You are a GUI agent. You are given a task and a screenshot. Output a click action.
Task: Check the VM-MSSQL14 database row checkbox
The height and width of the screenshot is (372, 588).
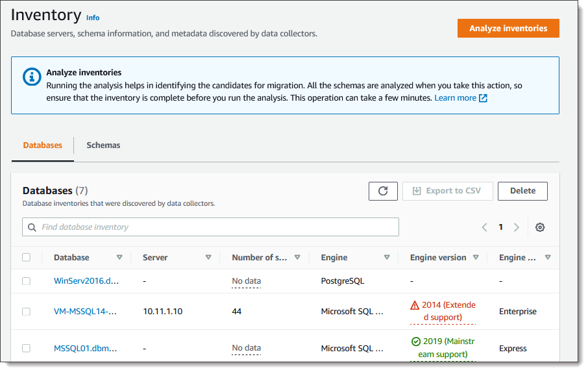click(x=26, y=312)
